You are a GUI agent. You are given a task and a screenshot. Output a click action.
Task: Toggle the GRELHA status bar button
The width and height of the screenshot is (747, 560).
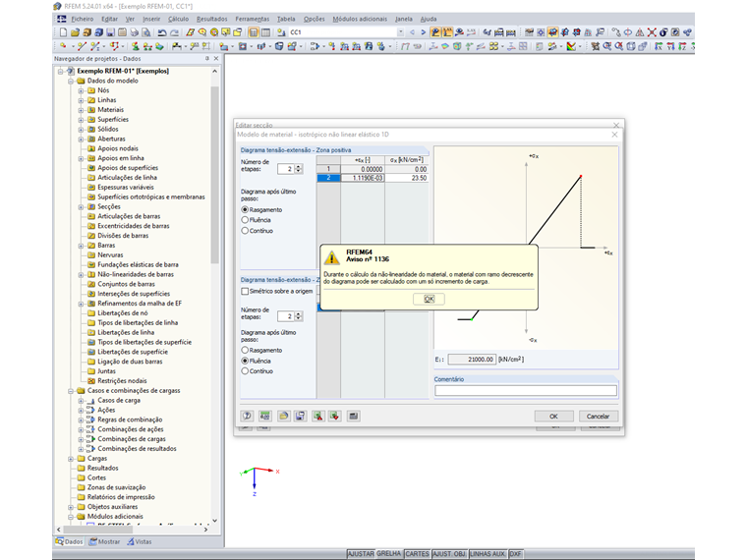pos(389,554)
